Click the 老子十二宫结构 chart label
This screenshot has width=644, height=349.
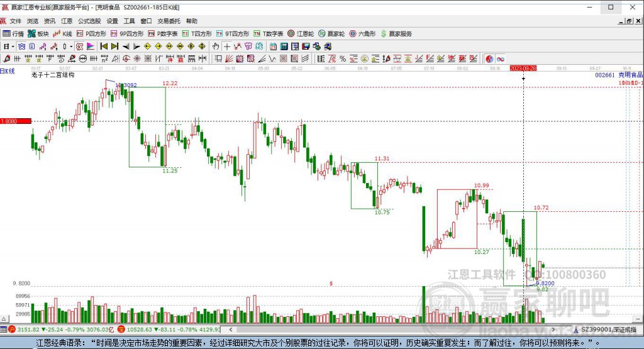(x=53, y=75)
